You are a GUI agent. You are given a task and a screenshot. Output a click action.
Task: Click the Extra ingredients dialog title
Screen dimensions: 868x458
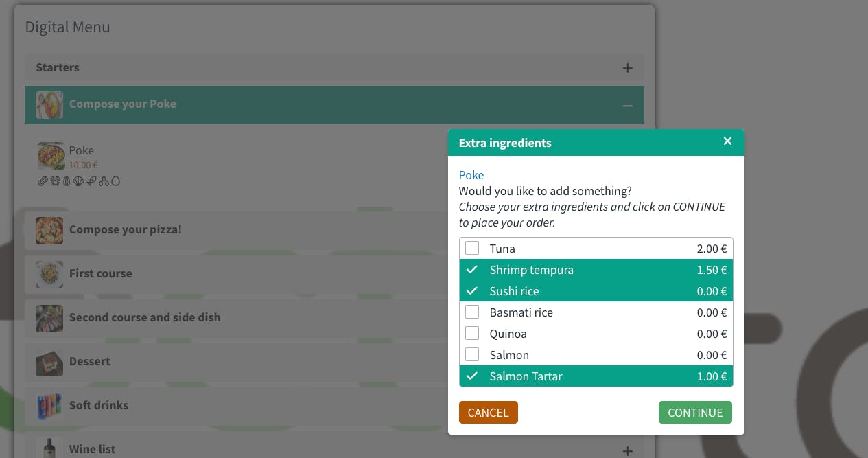(505, 143)
